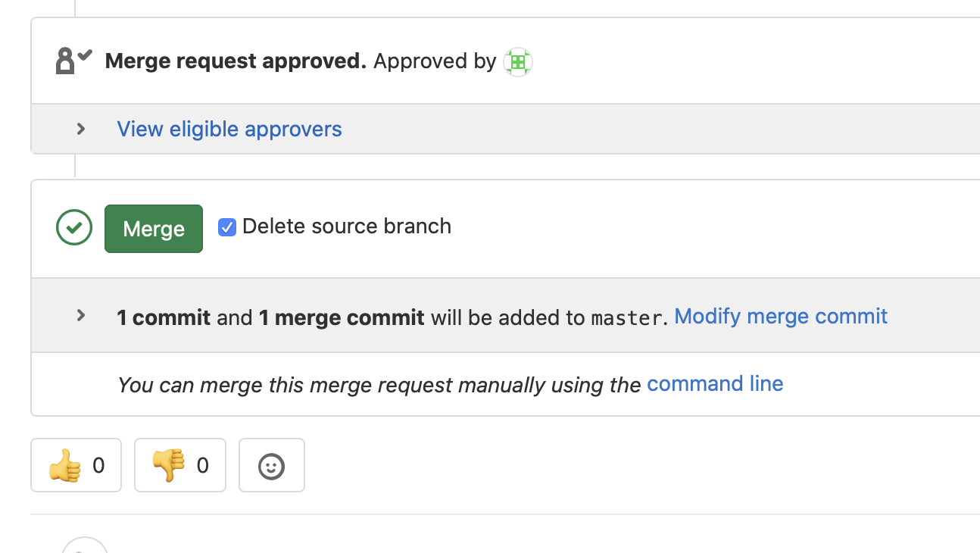Click the thumbs up count number
Image resolution: width=980 pixels, height=553 pixels.
coord(98,465)
